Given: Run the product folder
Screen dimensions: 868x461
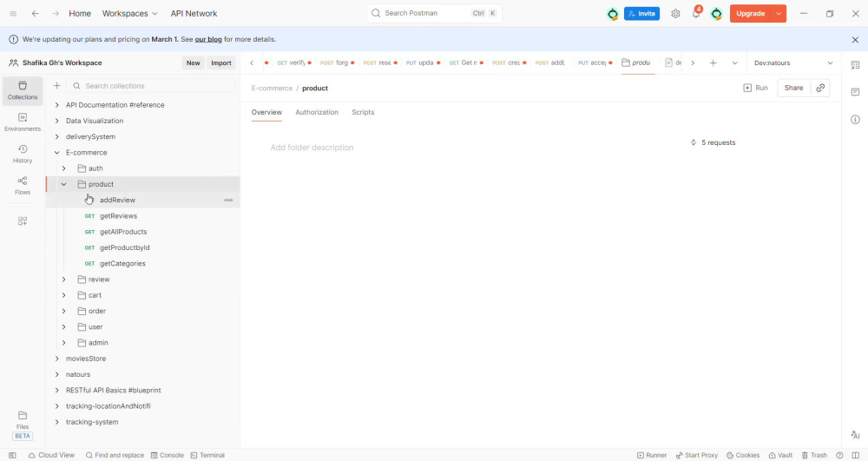Looking at the screenshot, I should click(x=756, y=88).
